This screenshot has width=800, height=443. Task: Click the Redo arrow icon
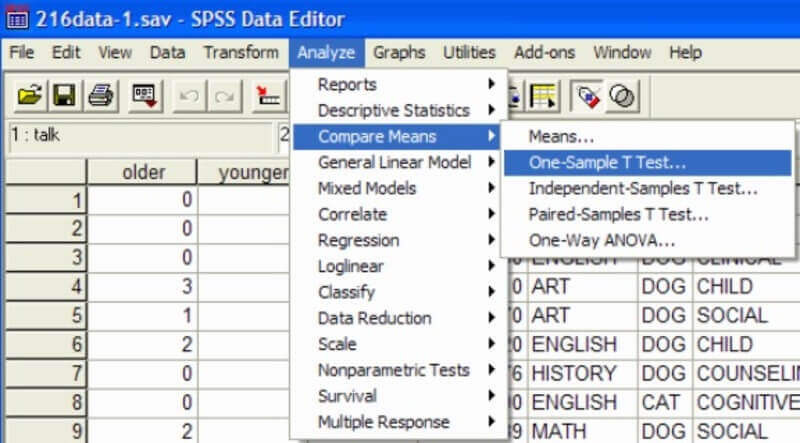pyautogui.click(x=224, y=95)
